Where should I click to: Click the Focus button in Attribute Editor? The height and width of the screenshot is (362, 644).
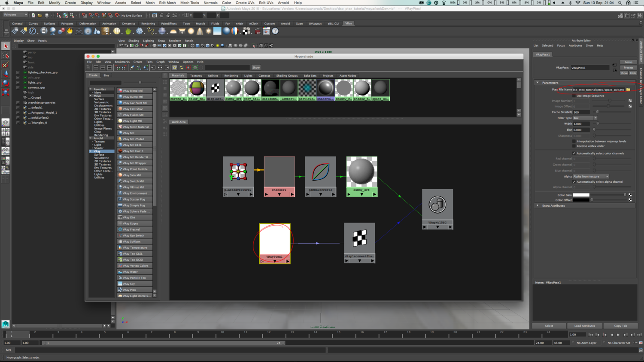point(629,62)
